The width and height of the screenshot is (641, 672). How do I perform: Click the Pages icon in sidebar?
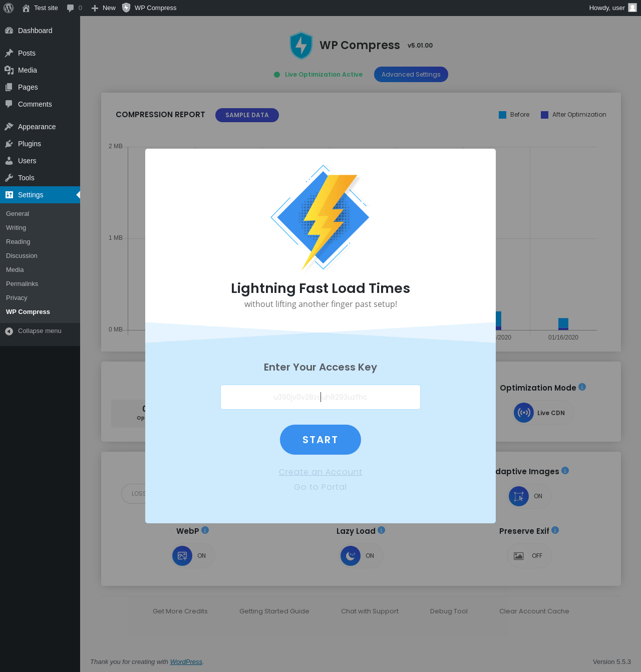(x=9, y=87)
